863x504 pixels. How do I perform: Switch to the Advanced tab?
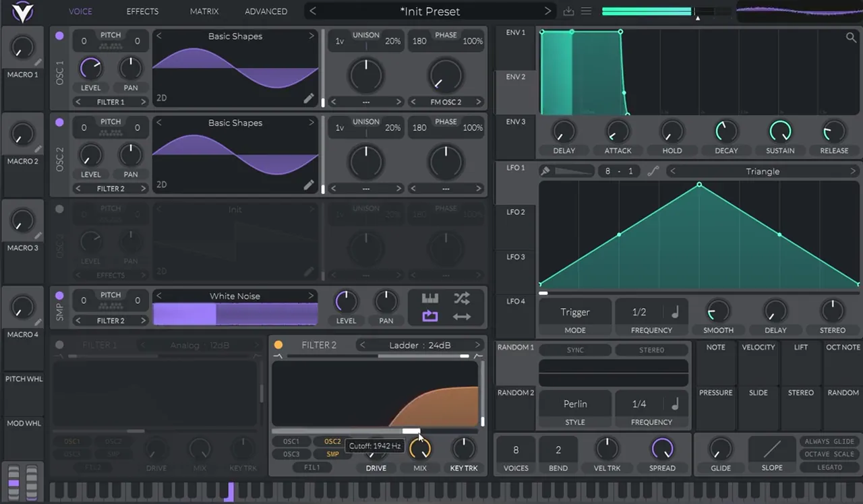[x=266, y=11]
